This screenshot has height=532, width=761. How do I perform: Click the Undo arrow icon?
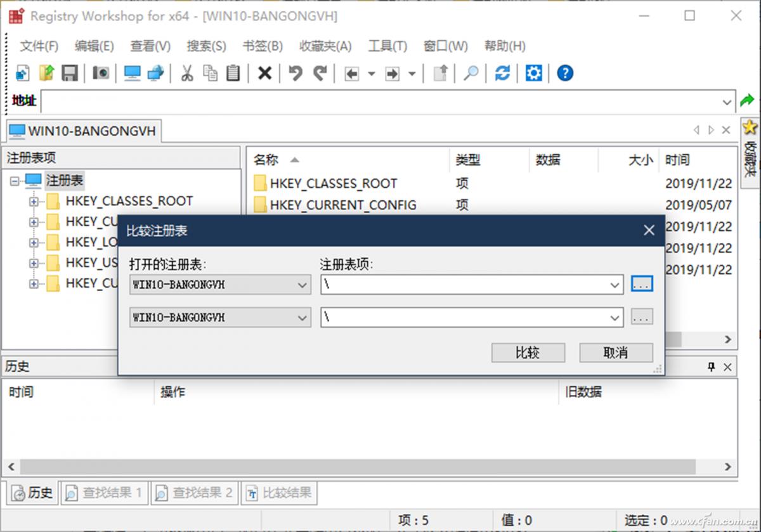tap(294, 73)
